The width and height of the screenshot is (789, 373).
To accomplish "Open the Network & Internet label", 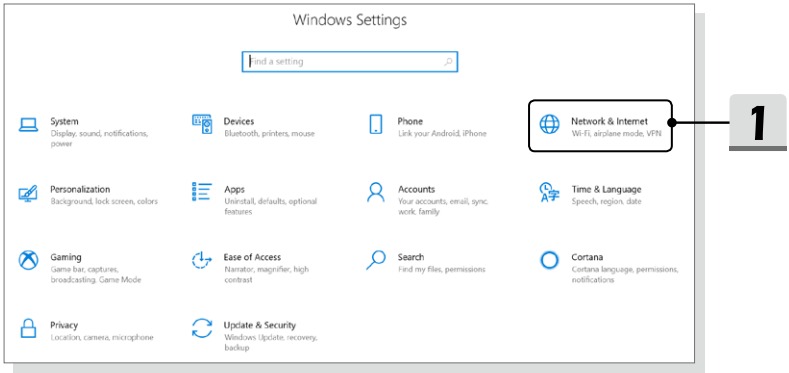I will (609, 121).
